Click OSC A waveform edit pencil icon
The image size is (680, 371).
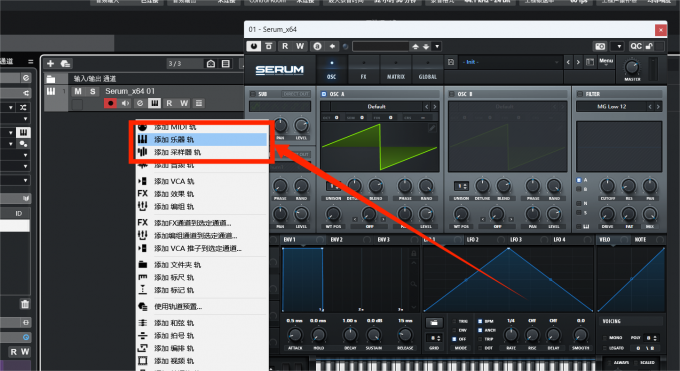tap(432, 128)
